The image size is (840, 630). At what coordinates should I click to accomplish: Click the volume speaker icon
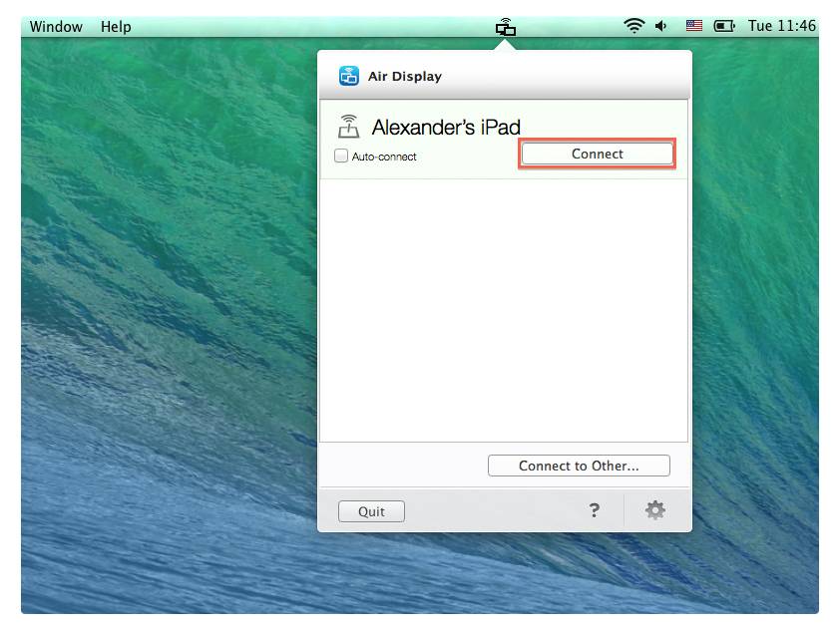tap(660, 27)
